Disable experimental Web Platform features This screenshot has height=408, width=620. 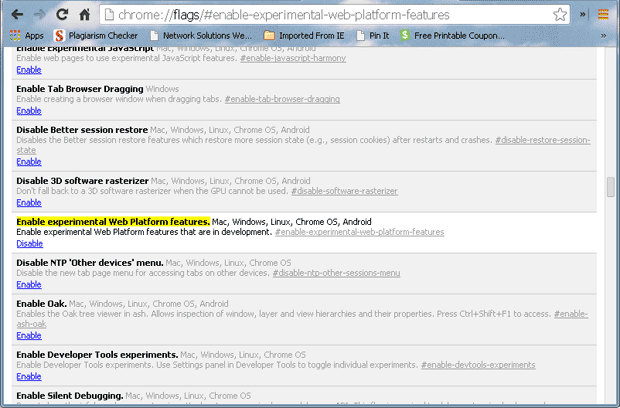30,244
